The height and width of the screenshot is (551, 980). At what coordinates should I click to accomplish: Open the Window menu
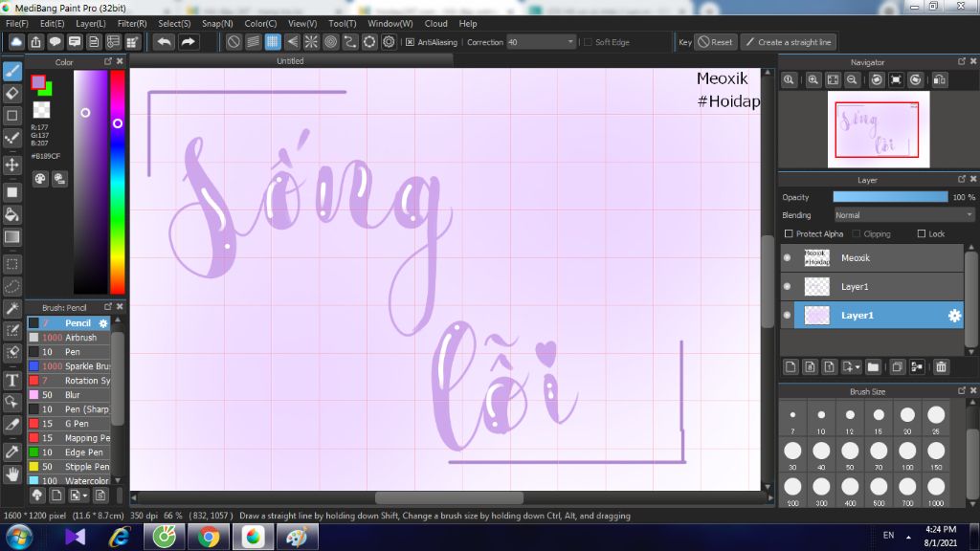coord(390,23)
